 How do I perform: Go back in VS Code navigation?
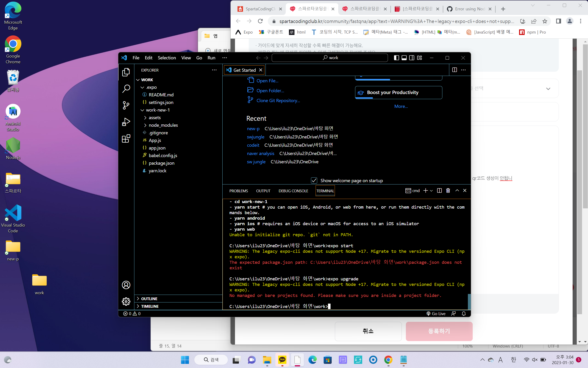tap(258, 58)
